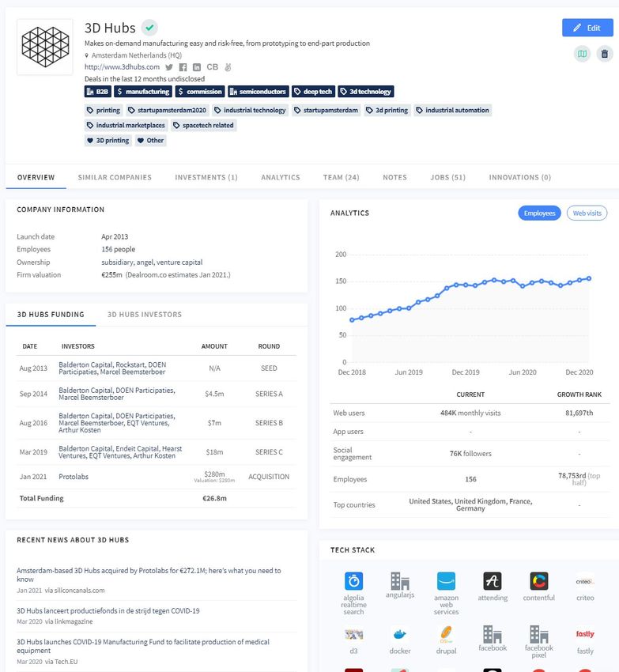Select the commission revenue tag

point(200,92)
